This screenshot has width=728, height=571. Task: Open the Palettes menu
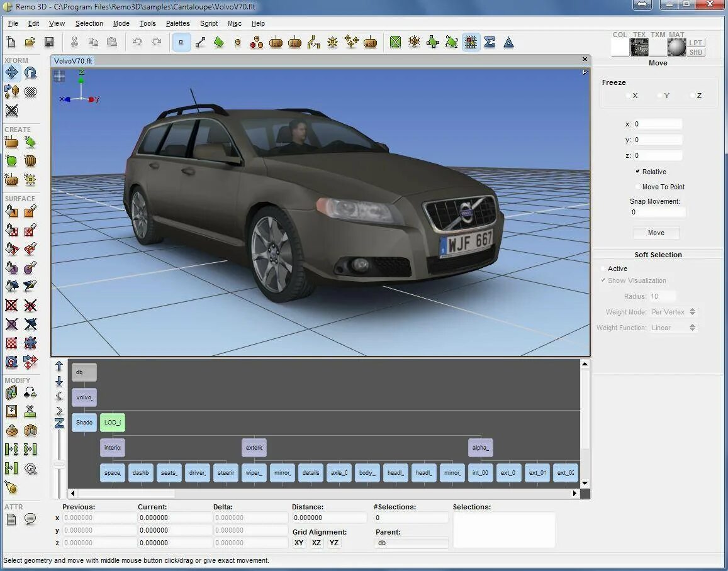pos(178,23)
